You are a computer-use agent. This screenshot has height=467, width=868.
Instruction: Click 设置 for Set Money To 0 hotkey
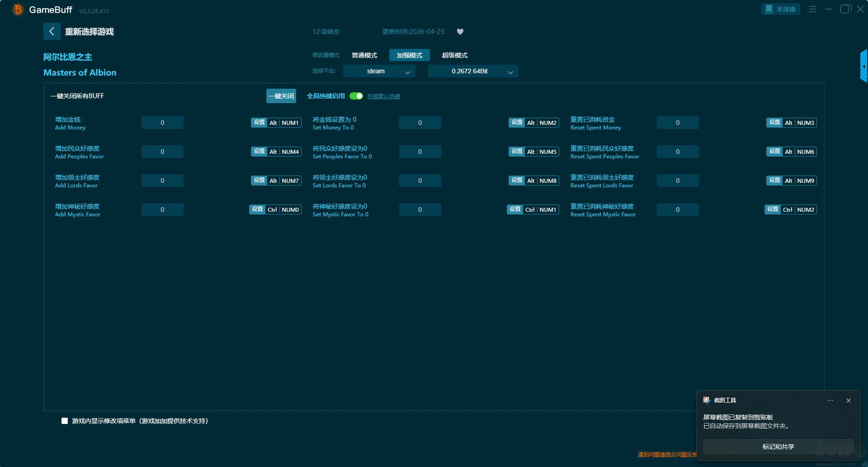[x=517, y=123]
